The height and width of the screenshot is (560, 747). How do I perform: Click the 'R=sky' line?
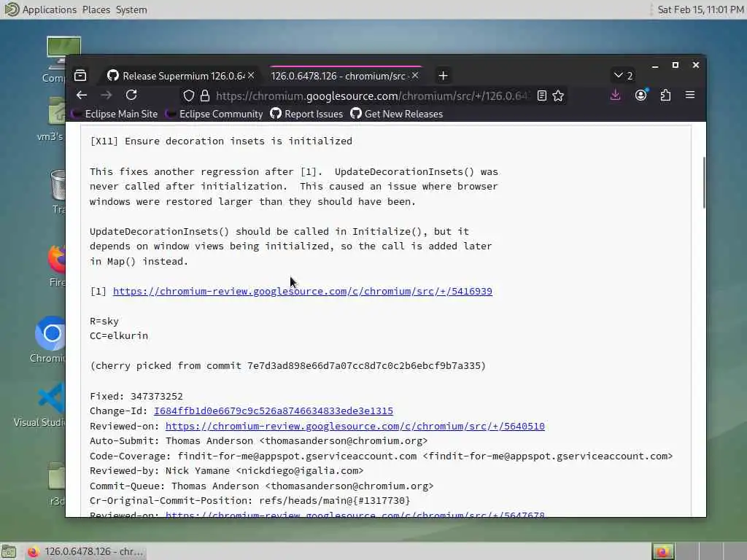pos(104,321)
